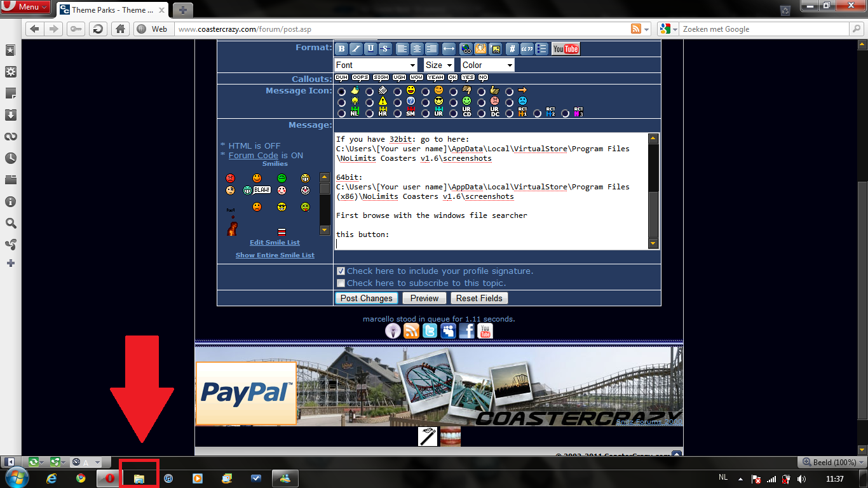The height and width of the screenshot is (488, 868).
Task: Open the Facebook icon below the form
Action: (466, 331)
